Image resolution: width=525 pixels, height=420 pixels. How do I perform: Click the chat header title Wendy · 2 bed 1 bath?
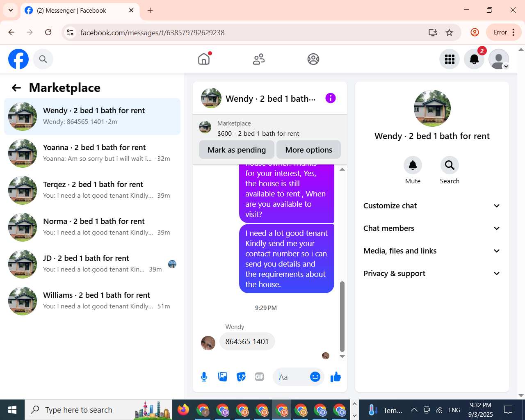[x=271, y=99]
